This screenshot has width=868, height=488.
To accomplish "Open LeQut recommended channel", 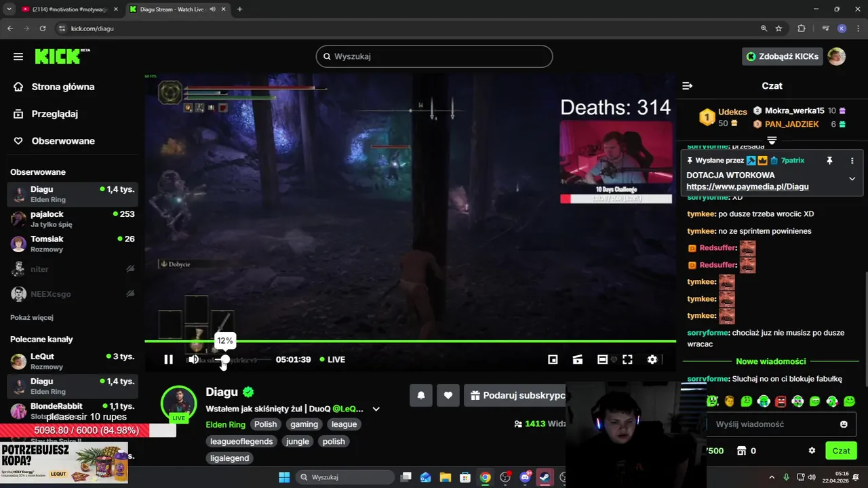I will (x=72, y=361).
